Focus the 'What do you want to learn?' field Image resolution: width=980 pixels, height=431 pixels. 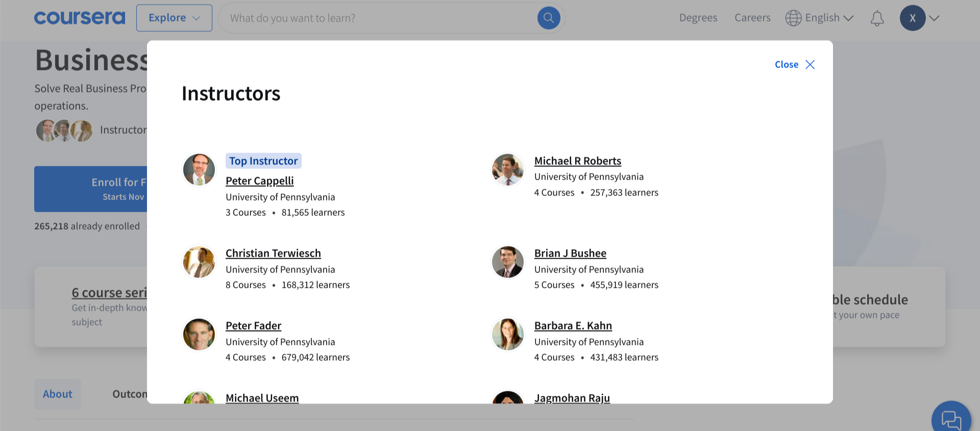(x=378, y=18)
